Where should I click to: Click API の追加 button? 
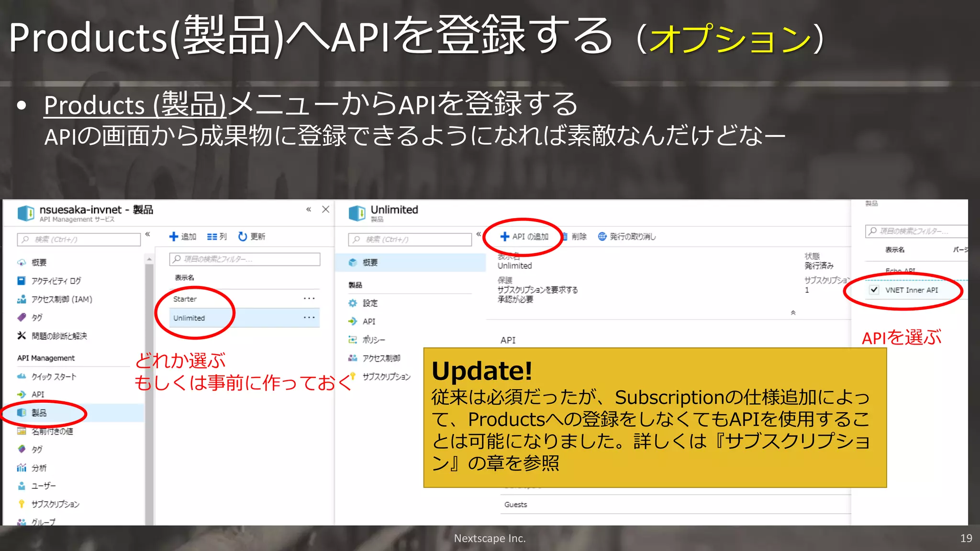pyautogui.click(x=524, y=236)
